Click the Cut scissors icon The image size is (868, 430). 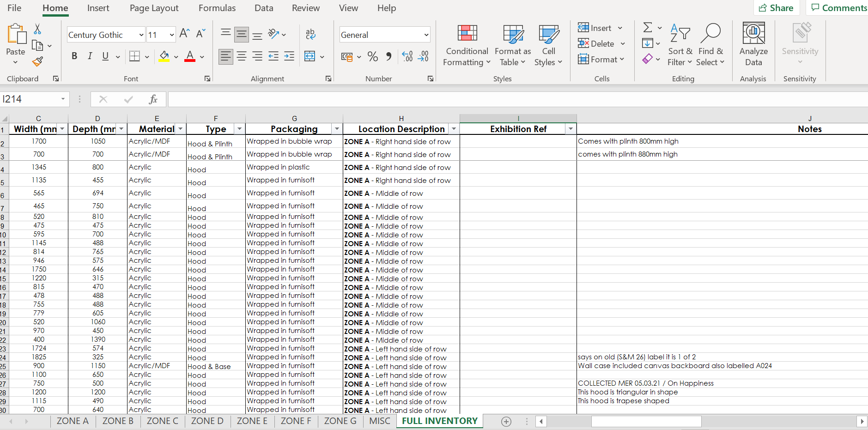(x=37, y=29)
